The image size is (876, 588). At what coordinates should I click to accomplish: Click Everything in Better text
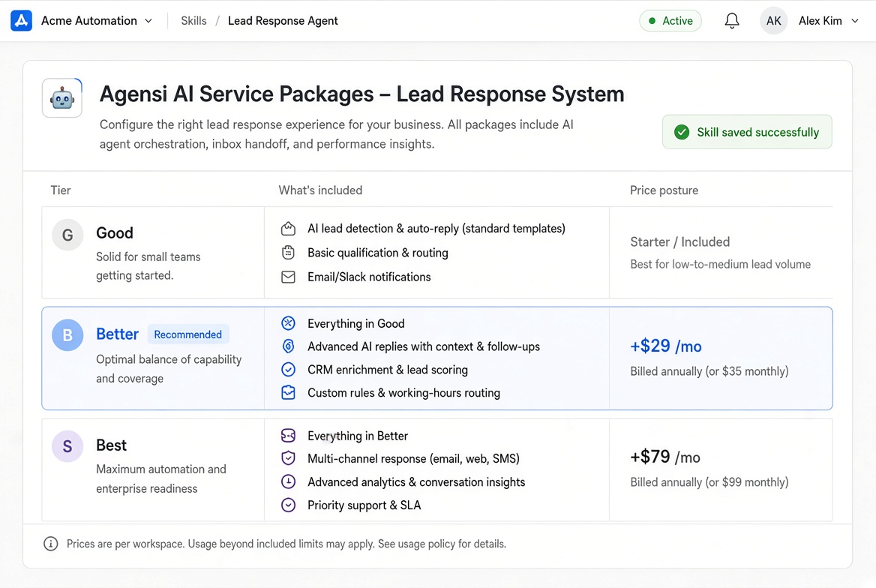tap(358, 436)
